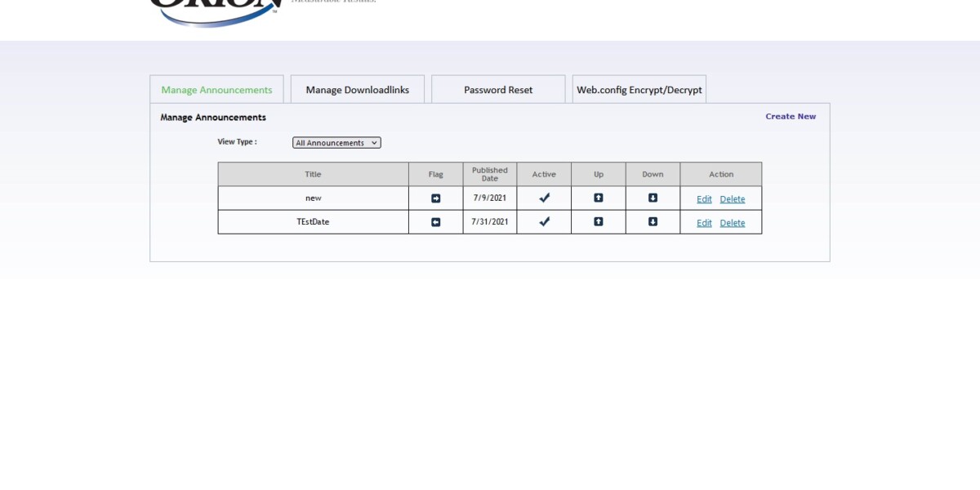The image size is (980, 490).
Task: Edit the 'new' announcement
Action: click(x=704, y=199)
